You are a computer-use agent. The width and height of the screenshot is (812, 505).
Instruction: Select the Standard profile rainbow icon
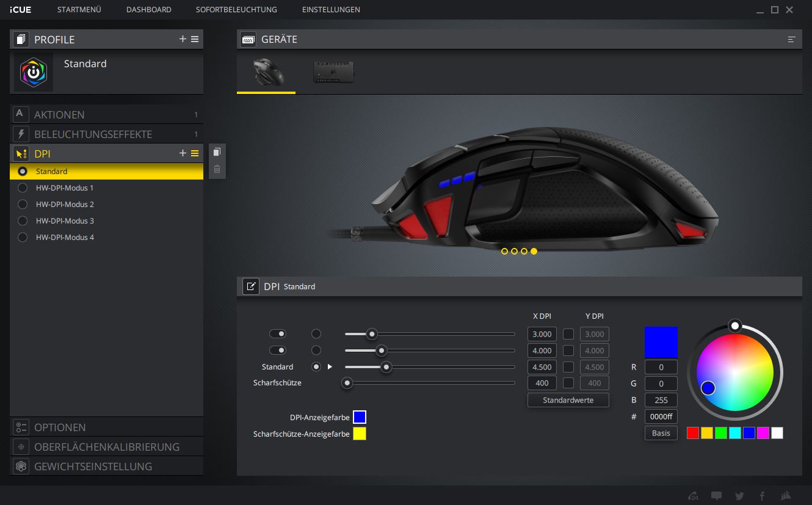point(34,73)
